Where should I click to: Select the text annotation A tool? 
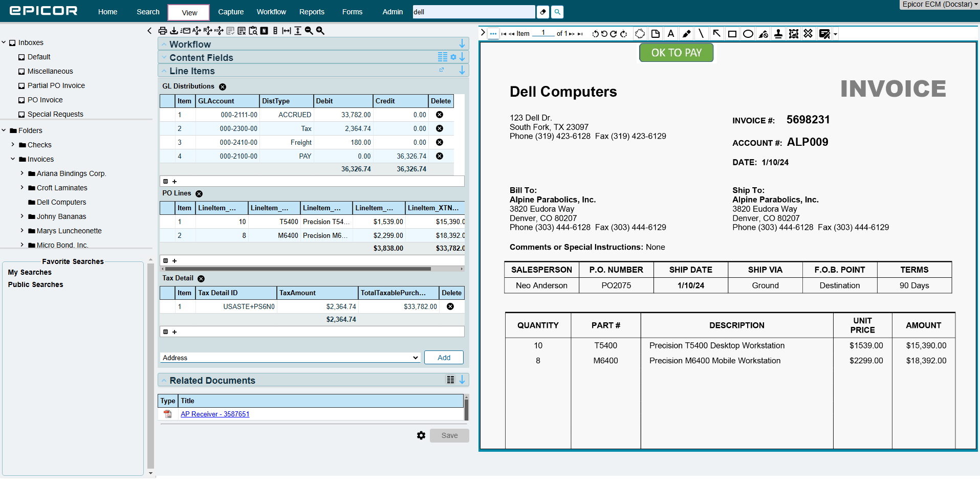click(671, 34)
